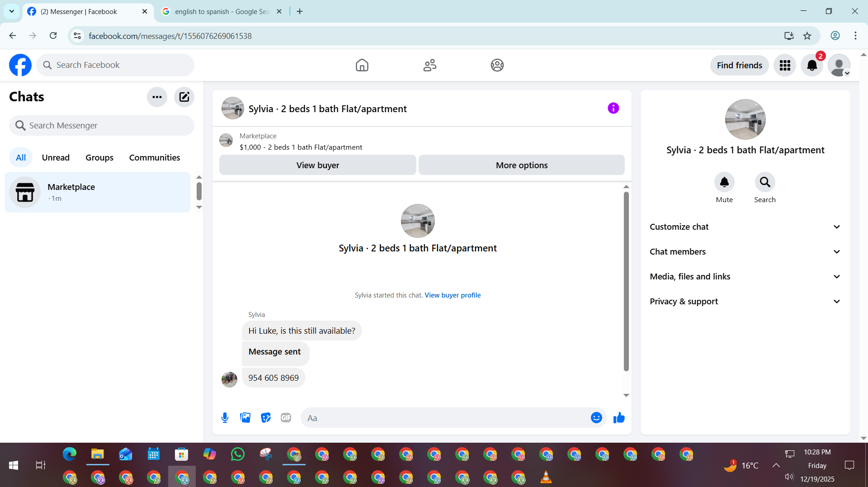Click listing thumbnail in right info panel
The width and height of the screenshot is (868, 487).
pyautogui.click(x=745, y=119)
